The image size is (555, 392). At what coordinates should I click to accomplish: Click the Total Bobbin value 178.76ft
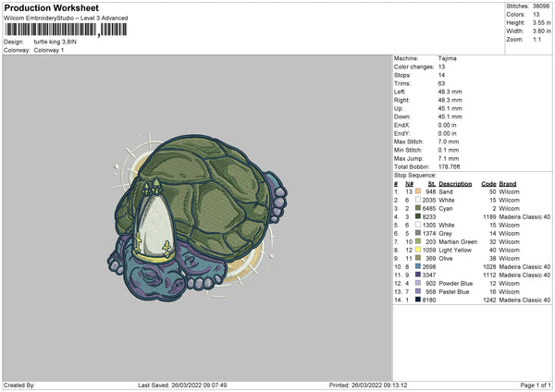(450, 166)
